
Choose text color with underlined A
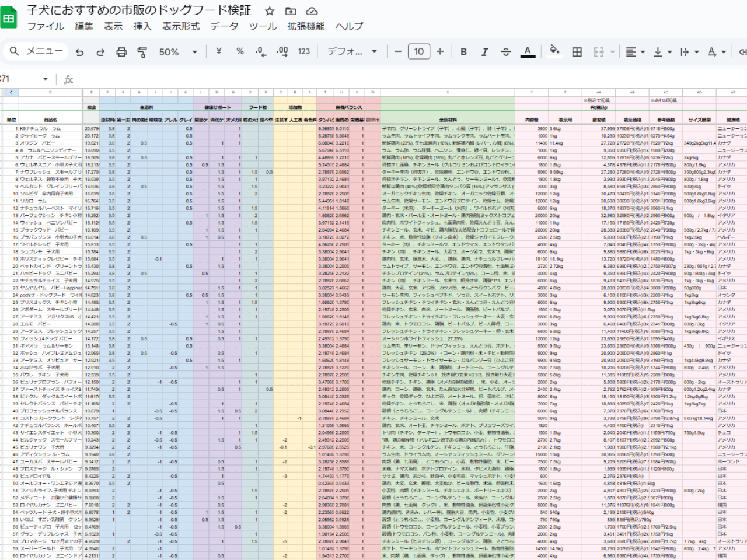(x=528, y=51)
